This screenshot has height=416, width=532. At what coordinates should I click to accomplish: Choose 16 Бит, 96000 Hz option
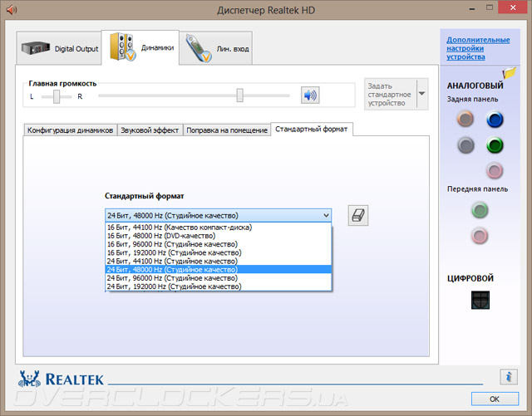218,244
